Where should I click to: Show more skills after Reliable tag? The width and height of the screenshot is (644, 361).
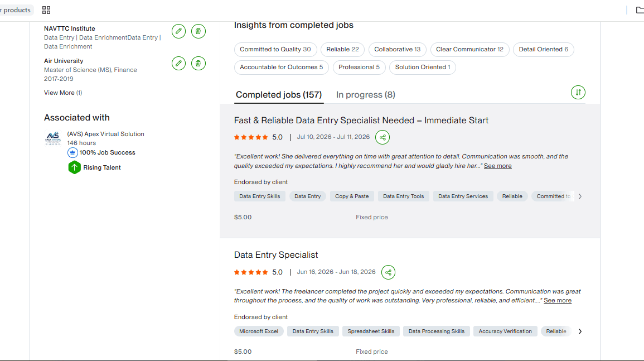[580, 331]
